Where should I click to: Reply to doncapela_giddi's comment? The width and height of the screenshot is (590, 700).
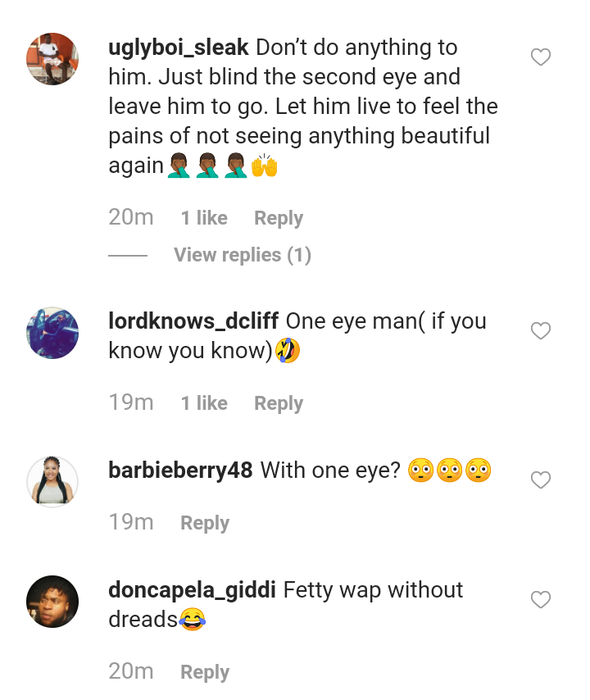tap(205, 672)
